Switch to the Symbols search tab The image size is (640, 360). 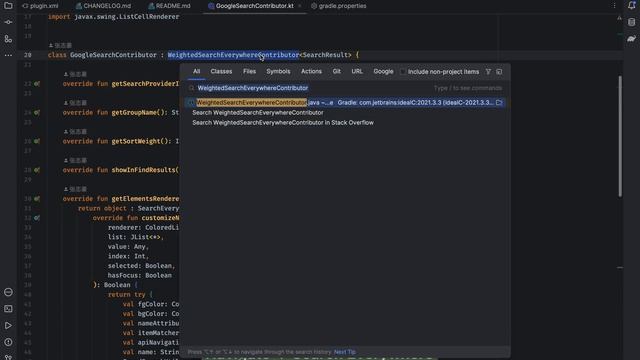click(x=278, y=71)
